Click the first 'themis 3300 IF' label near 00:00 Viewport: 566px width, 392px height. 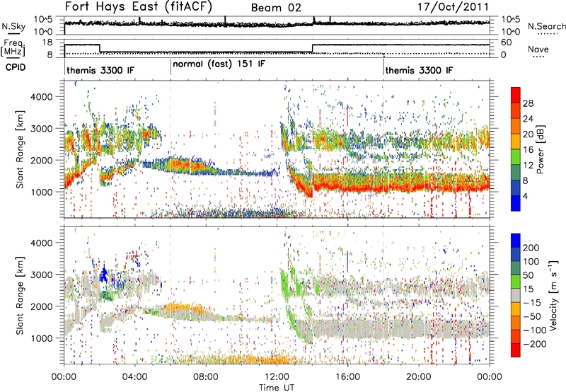100,70
